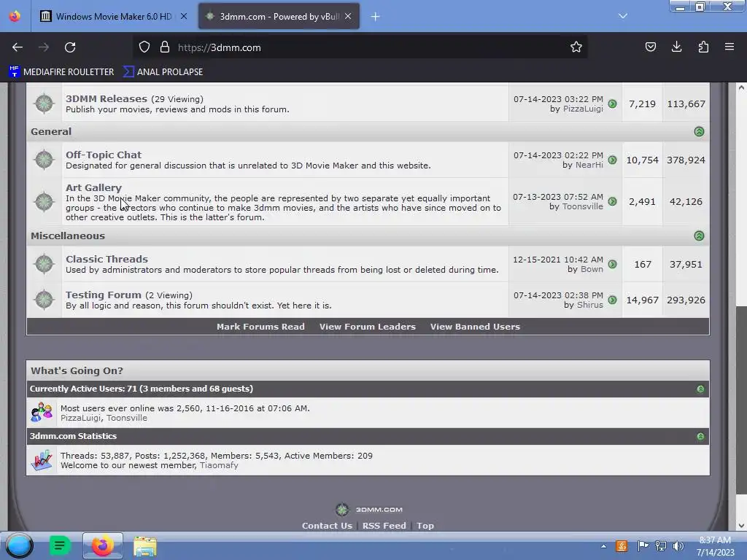Image resolution: width=747 pixels, height=560 pixels.
Task: Open the Firefox hamburger menu
Action: click(729, 47)
